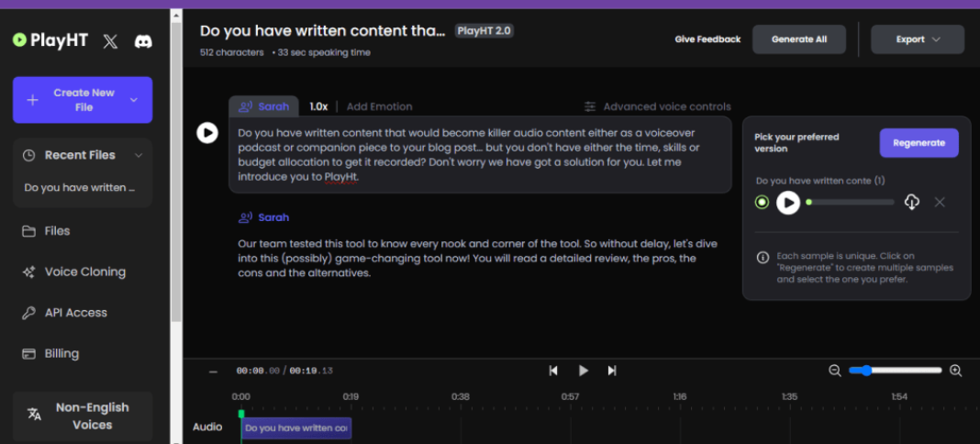980x444 pixels.
Task: Click sample name 'Do you have written conte (1)'
Action: [x=820, y=181]
